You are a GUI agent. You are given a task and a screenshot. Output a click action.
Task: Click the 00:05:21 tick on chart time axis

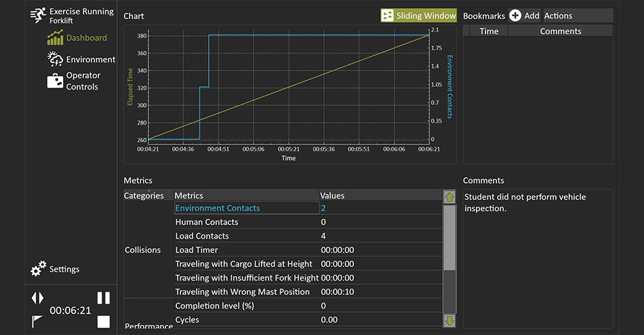coord(288,149)
